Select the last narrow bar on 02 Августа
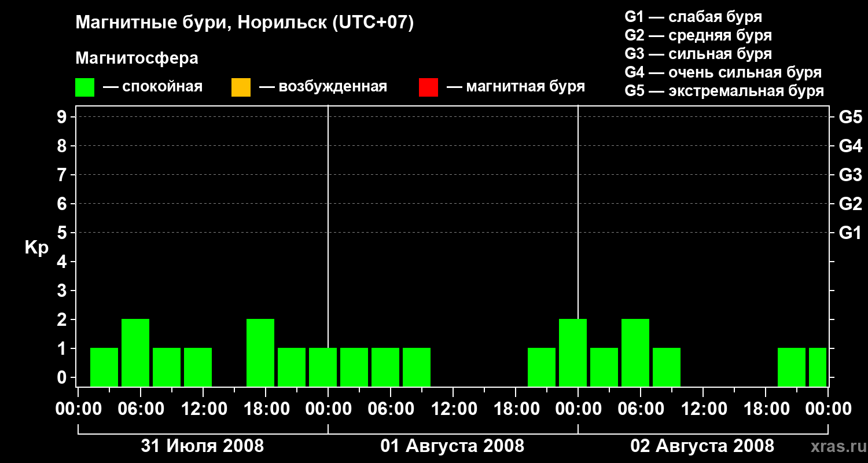This screenshot has height=463, width=868. 818,367
